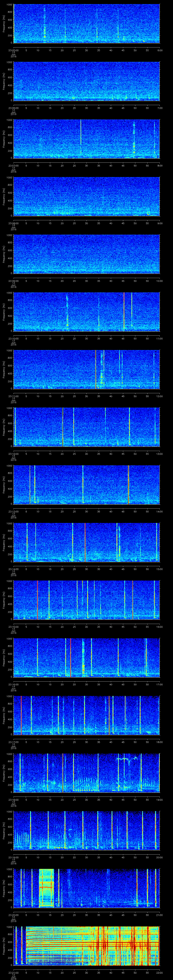Image resolution: width=173 pixels, height=980 pixels.
Task: Click the "Frequency (Hz)" axis label of the 23:21:00 panel
Action: [4, 946]
